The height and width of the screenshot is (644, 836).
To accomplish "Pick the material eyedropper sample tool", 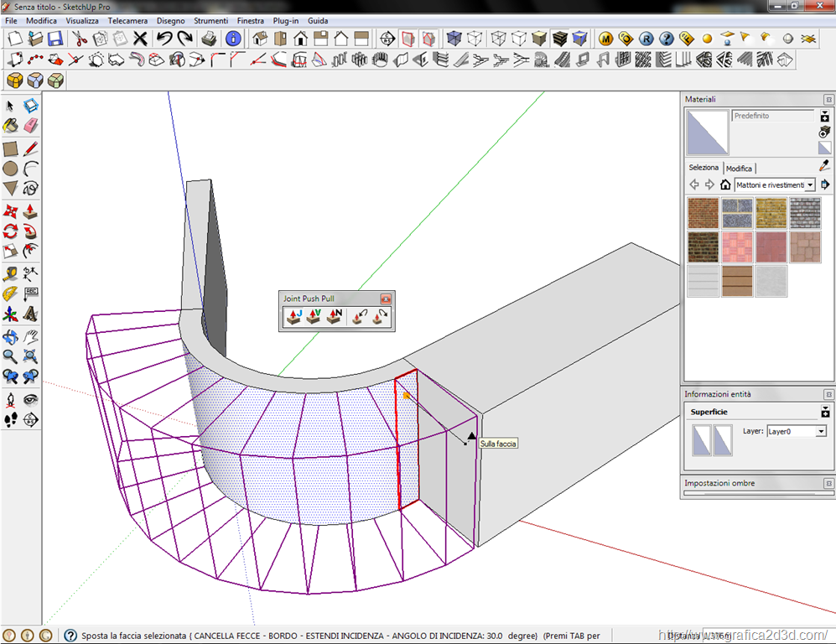I will point(823,167).
